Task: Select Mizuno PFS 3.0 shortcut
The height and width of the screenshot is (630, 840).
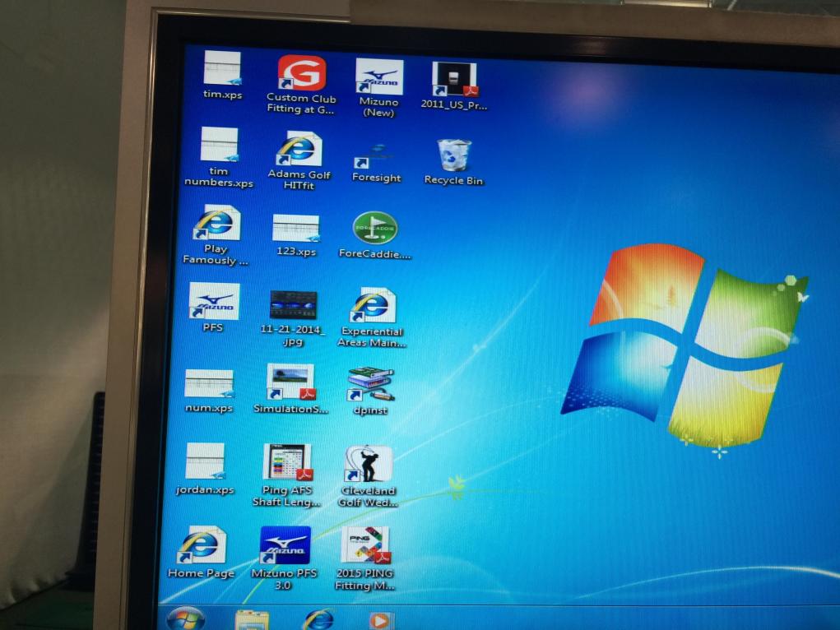Action: pyautogui.click(x=285, y=544)
